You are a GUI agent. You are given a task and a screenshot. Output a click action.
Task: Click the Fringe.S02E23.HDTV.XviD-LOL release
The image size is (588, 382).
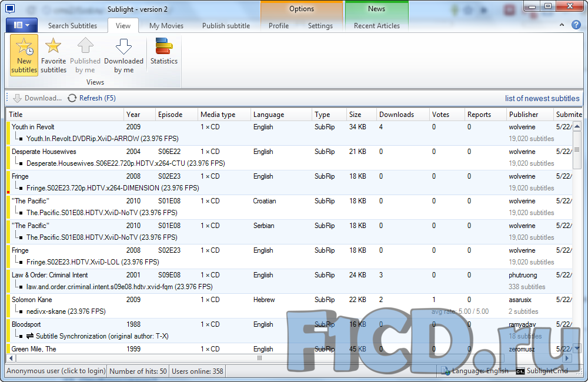click(93, 262)
